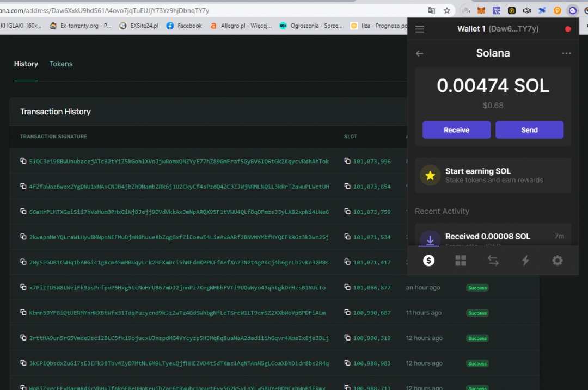Open the three-dot options for Solana
Image resolution: width=588 pixels, height=390 pixels.
[x=566, y=53]
